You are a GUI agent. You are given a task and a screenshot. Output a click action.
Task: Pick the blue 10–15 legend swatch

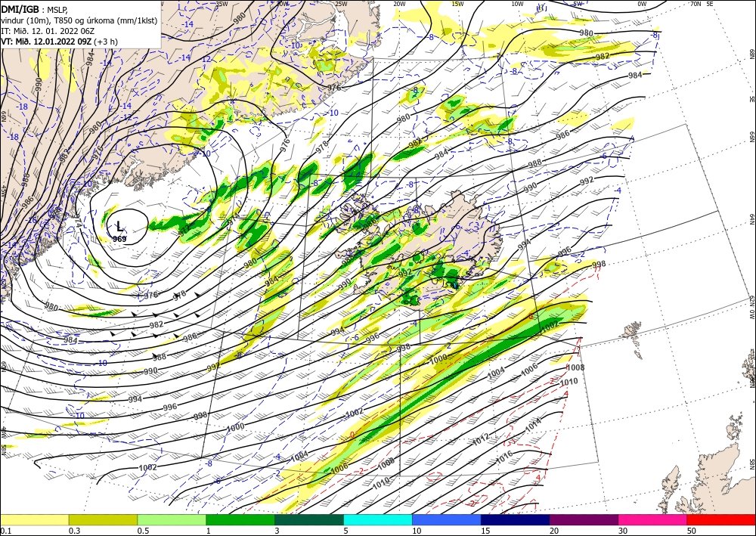[447, 519]
